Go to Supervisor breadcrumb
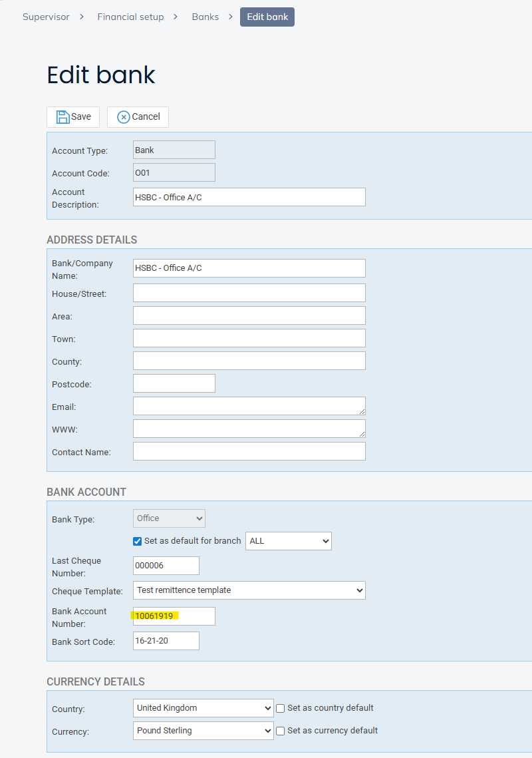Screen dimensions: 532x758 point(46,17)
